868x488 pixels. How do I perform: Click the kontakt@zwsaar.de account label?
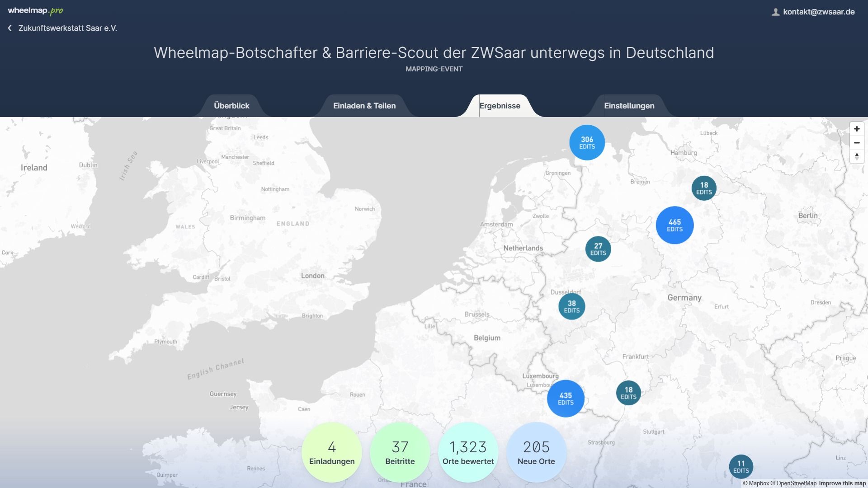click(x=819, y=12)
